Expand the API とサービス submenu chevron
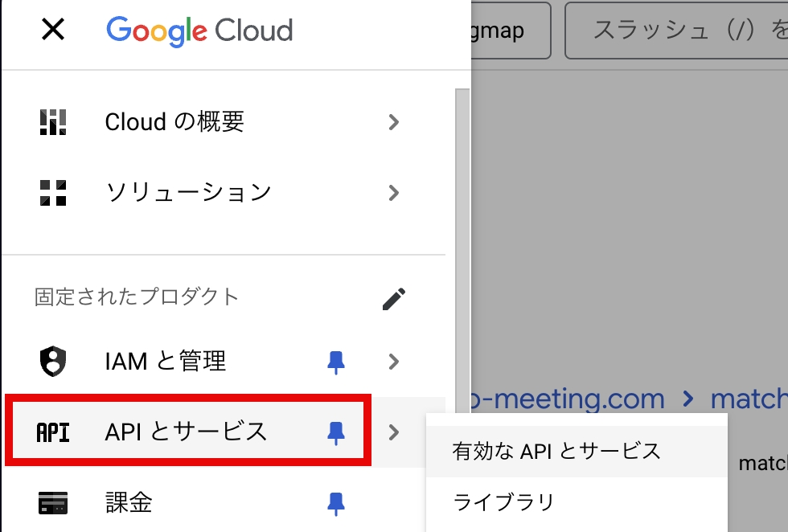 [x=393, y=432]
